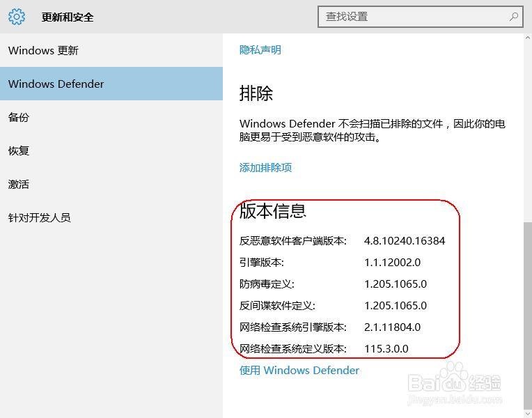Open the 激活 settings page
Screen dimensions: 532x418
click(x=111, y=184)
